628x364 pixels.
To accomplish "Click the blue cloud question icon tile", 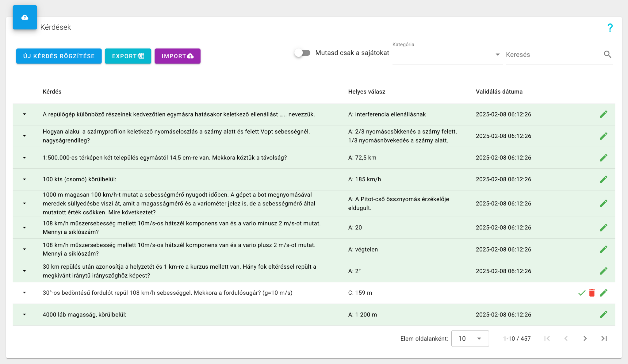I will click(25, 17).
